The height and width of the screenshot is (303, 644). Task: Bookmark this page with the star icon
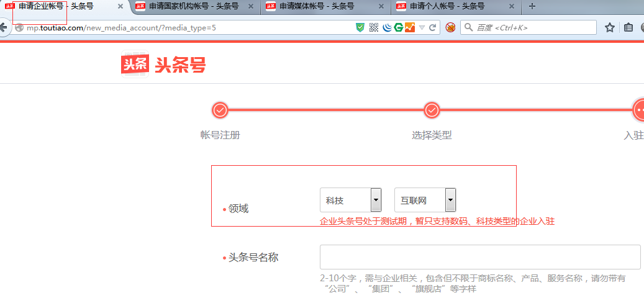(610, 27)
